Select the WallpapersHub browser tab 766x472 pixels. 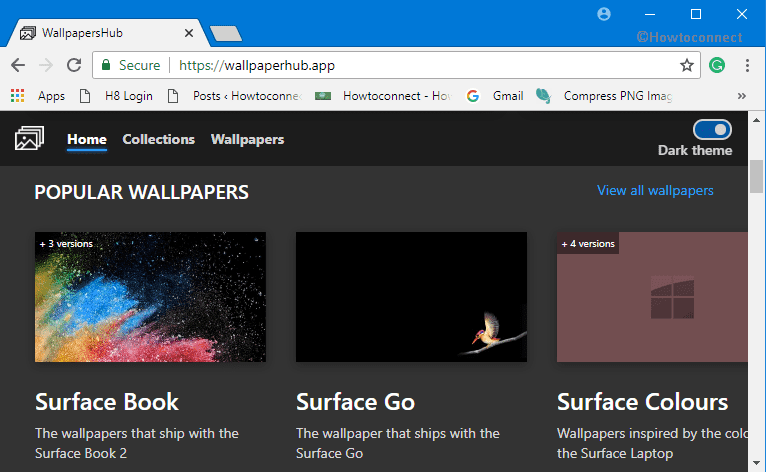click(x=107, y=33)
